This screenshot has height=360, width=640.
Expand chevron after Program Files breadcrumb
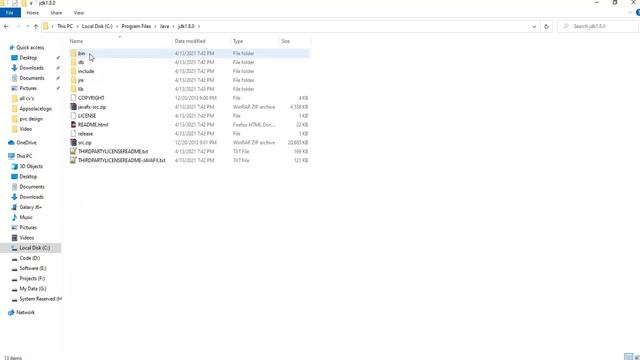[155, 27]
